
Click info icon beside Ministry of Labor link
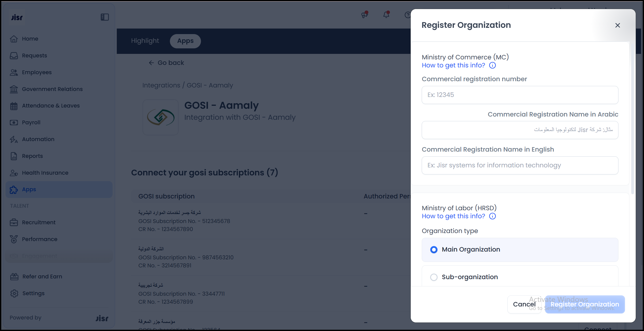(492, 216)
